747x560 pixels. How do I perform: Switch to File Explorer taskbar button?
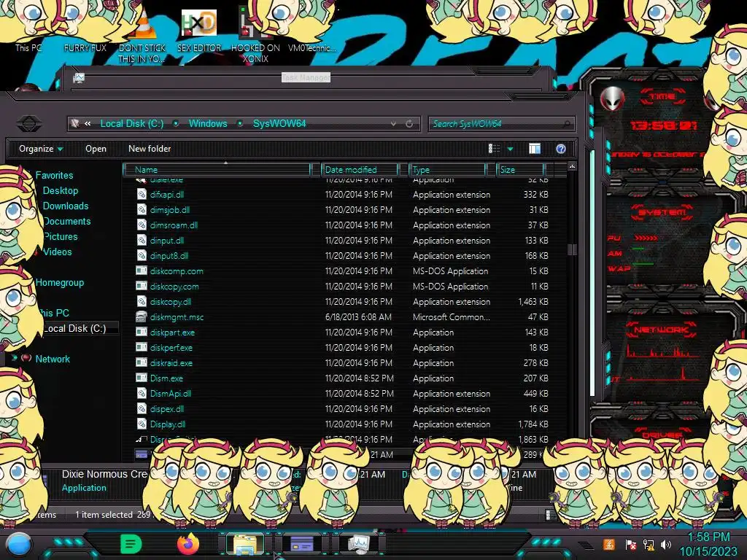pyautogui.click(x=245, y=544)
